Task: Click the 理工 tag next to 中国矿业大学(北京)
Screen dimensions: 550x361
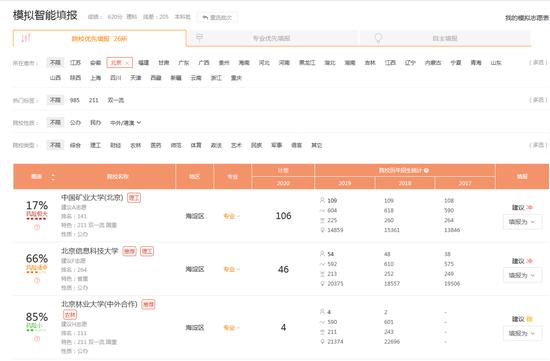Action: [x=134, y=198]
